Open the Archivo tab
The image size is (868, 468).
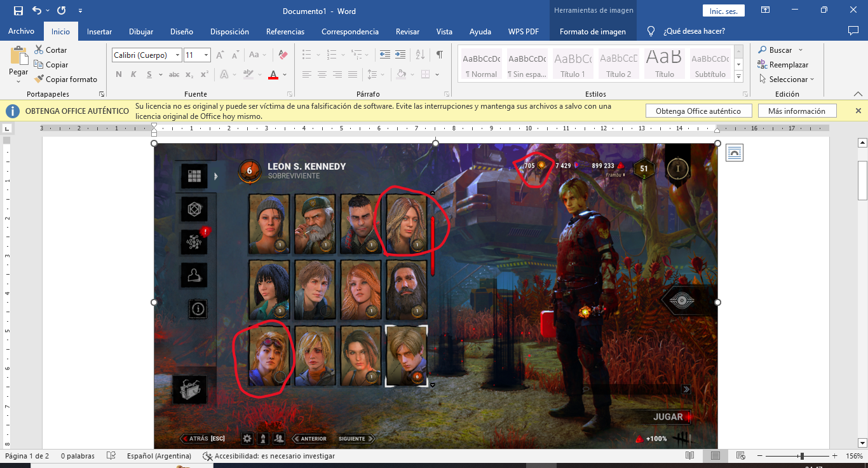pos(21,31)
